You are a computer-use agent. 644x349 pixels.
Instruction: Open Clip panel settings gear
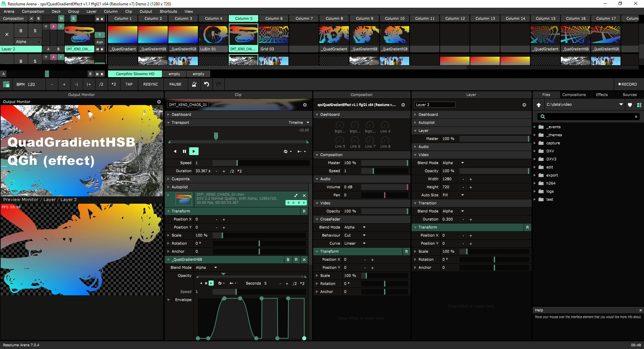coord(305,105)
